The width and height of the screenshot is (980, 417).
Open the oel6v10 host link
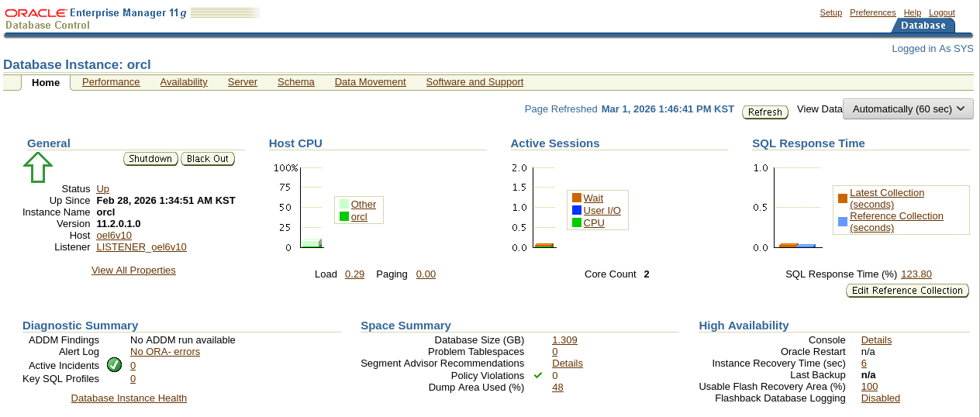114,236
